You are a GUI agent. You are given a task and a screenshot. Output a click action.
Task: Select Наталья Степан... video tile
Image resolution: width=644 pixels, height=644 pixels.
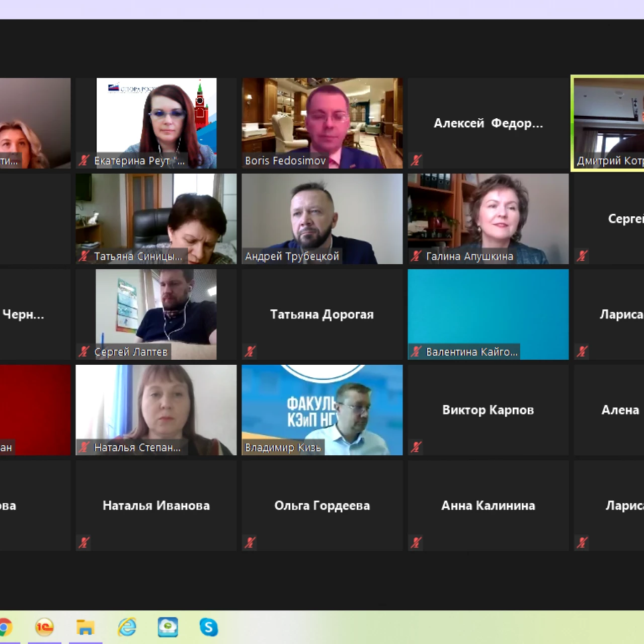(156, 410)
